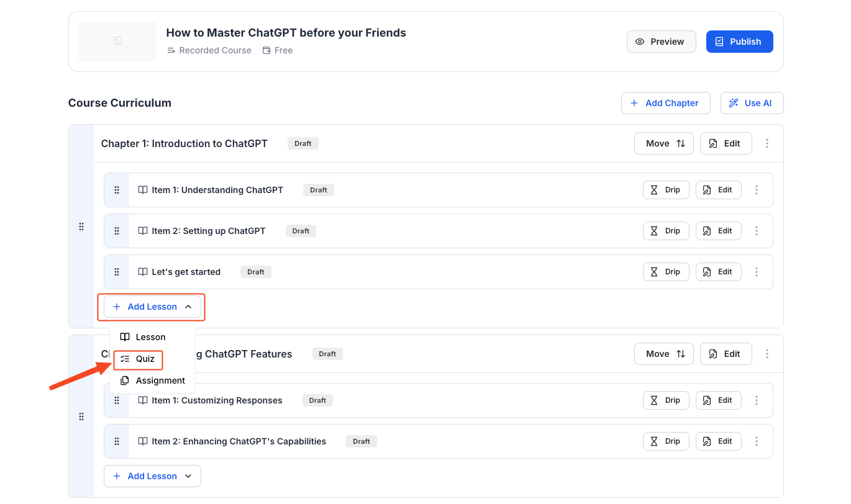Image resolution: width=851 pixels, height=504 pixels.
Task: Click the Draft badge beside Enhancing ChatGPT's Capabilities
Action: click(362, 441)
